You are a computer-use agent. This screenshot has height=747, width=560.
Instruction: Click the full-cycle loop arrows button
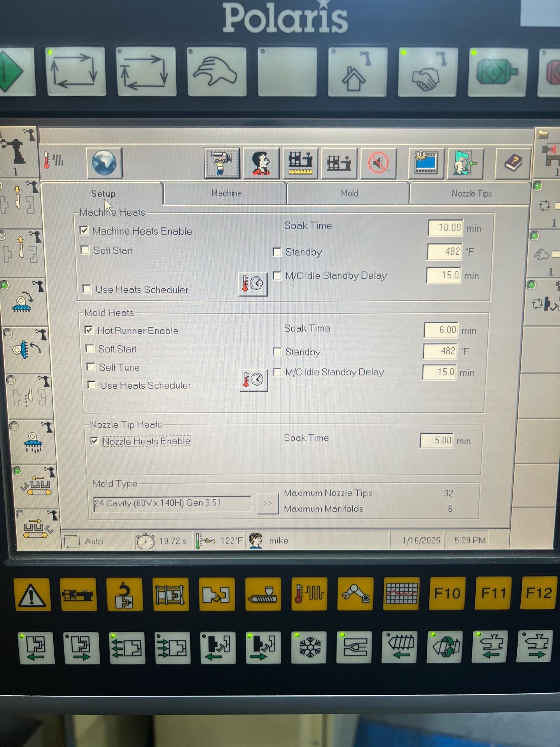click(76, 72)
